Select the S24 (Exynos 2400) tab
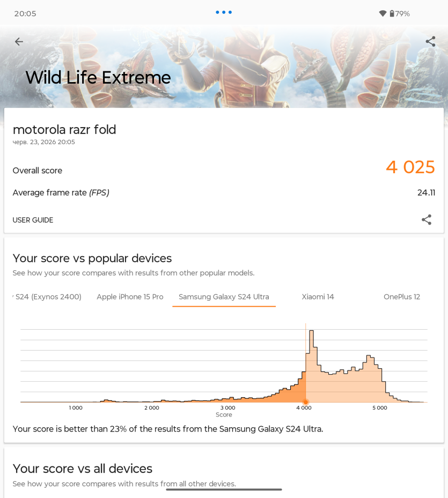This screenshot has height=498, width=448. point(47,297)
